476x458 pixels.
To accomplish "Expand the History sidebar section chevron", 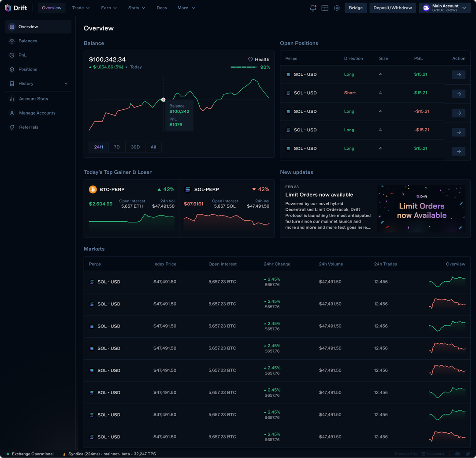I will (x=66, y=83).
